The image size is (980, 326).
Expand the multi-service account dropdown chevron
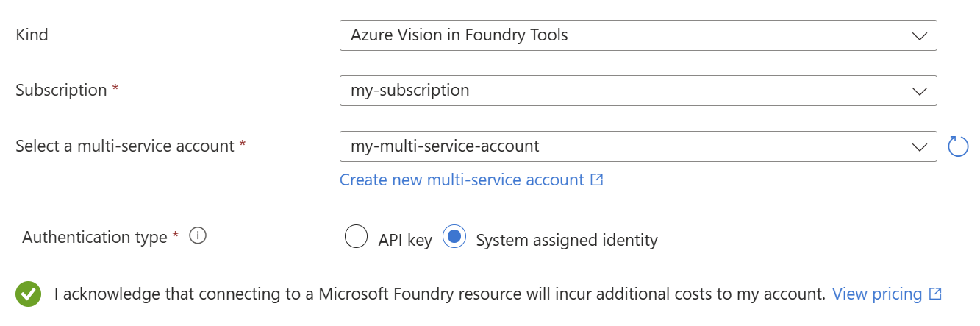[x=919, y=146]
